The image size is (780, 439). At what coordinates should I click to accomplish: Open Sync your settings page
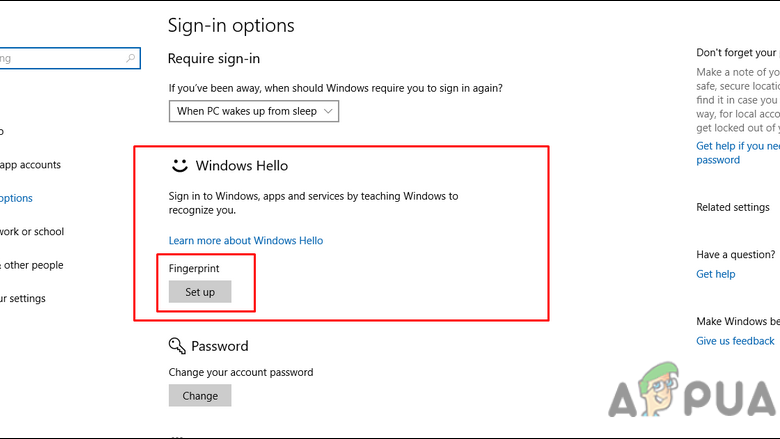click(22, 298)
